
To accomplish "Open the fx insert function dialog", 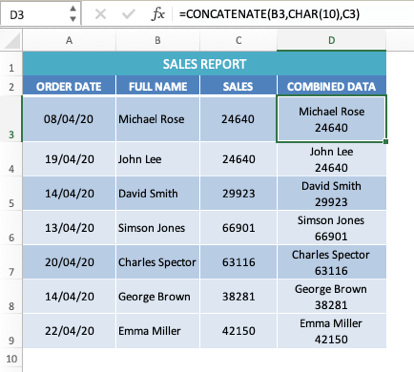I will (158, 14).
